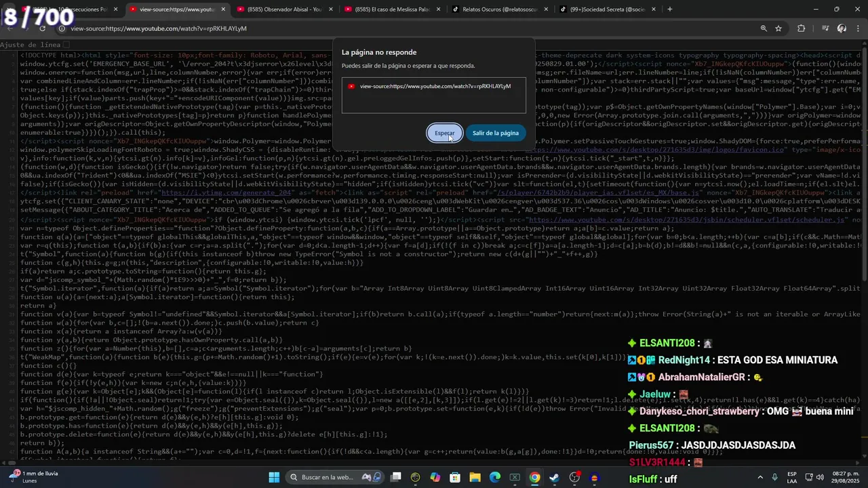The height and width of the screenshot is (488, 868).
Task: Open the clock and date panel
Action: point(844,477)
